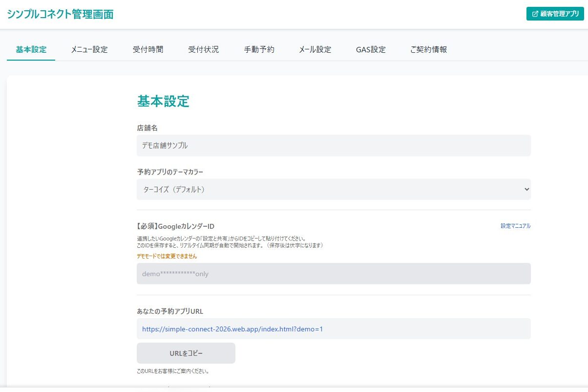
Task: Select the 手動予約 tab
Action: point(259,49)
